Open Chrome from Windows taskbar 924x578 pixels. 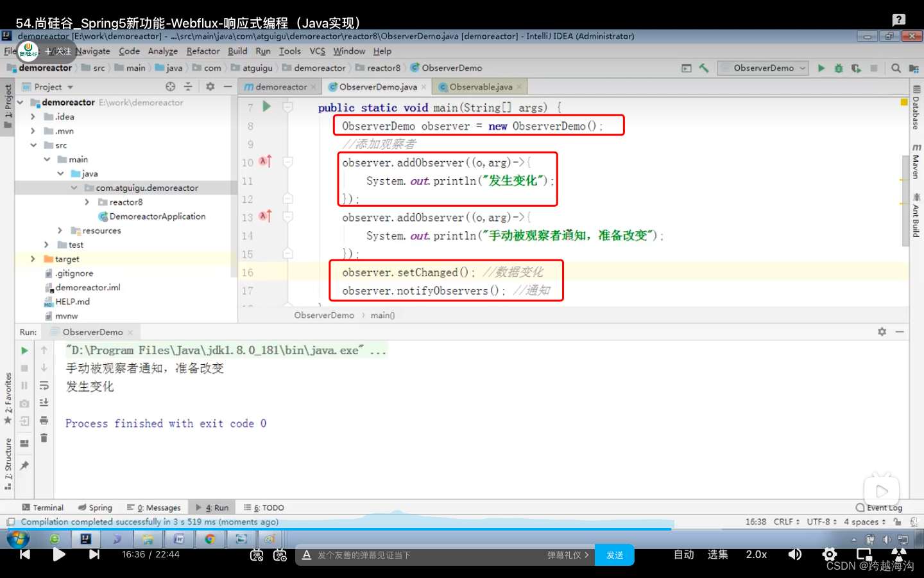(210, 539)
